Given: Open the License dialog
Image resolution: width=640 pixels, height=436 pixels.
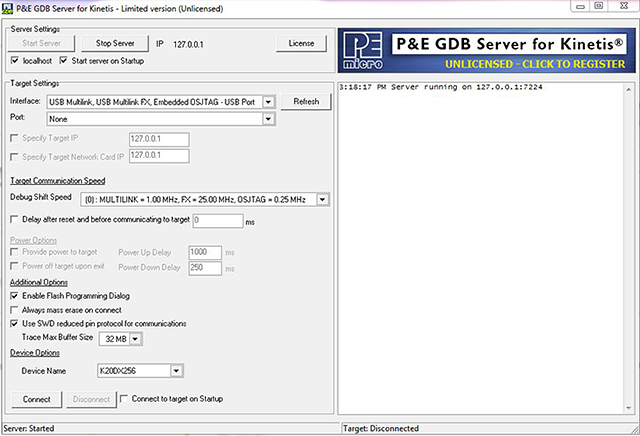Looking at the screenshot, I should [x=301, y=43].
